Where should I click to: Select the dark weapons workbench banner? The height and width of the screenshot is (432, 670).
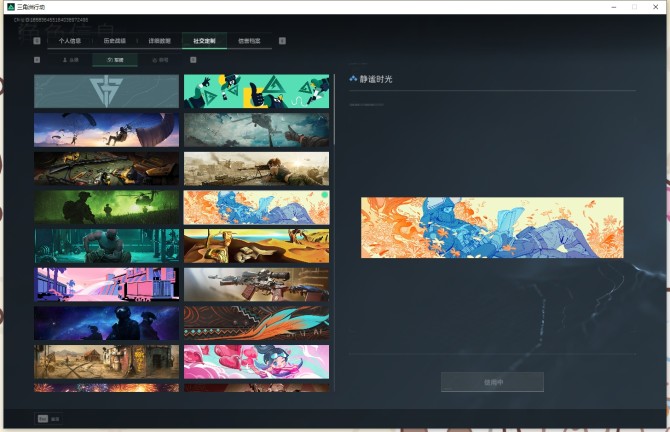(x=106, y=169)
